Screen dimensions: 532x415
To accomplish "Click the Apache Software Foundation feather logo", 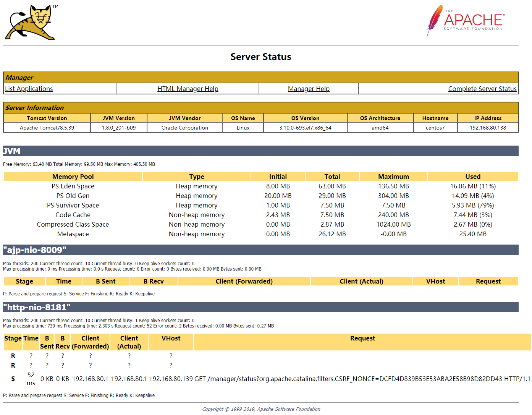I will click(466, 21).
